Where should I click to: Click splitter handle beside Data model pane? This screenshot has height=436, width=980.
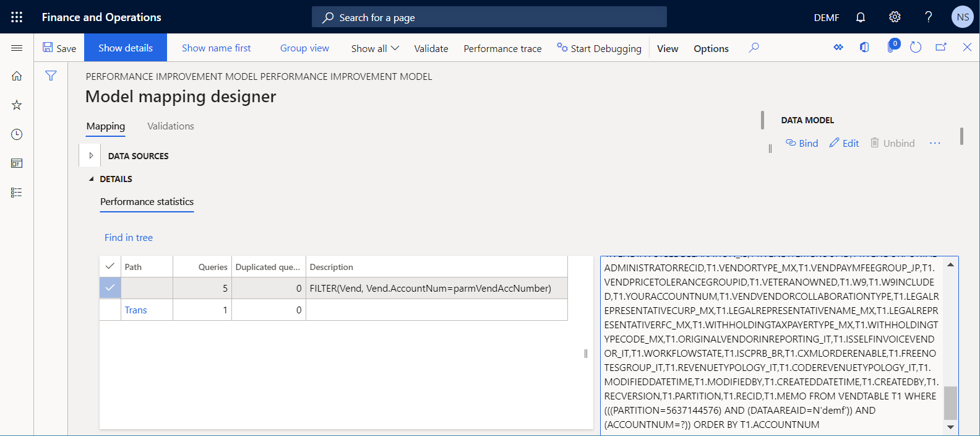coord(770,149)
